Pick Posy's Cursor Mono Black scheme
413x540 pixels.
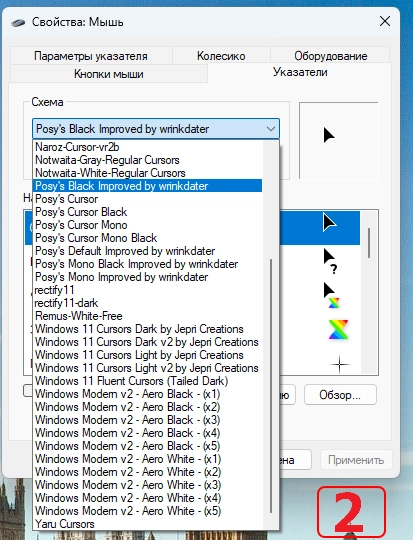pos(147,238)
